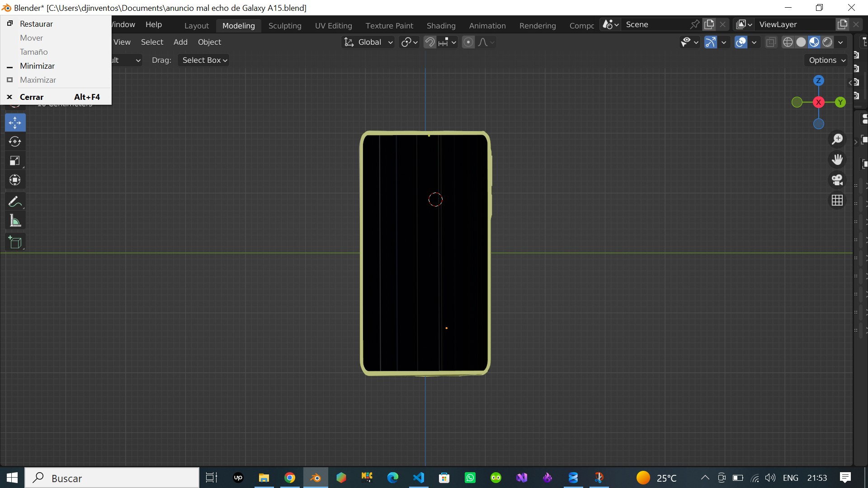This screenshot has height=488, width=868.
Task: Open the shading options dropdown arrow
Action: 840,42
